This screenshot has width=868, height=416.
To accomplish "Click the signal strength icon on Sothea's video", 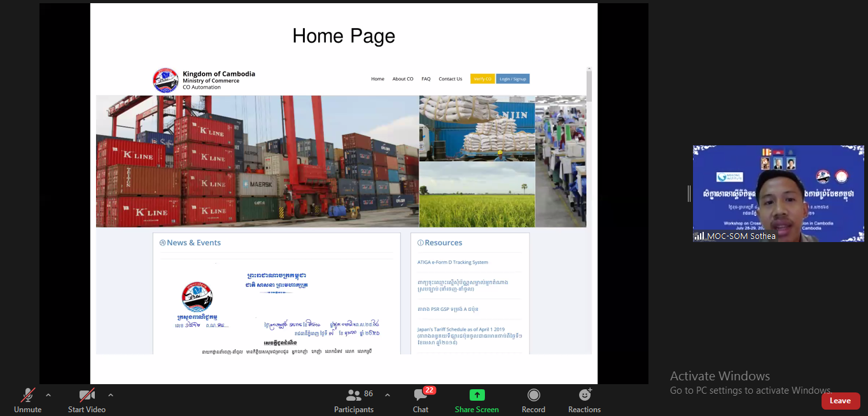I will (699, 236).
